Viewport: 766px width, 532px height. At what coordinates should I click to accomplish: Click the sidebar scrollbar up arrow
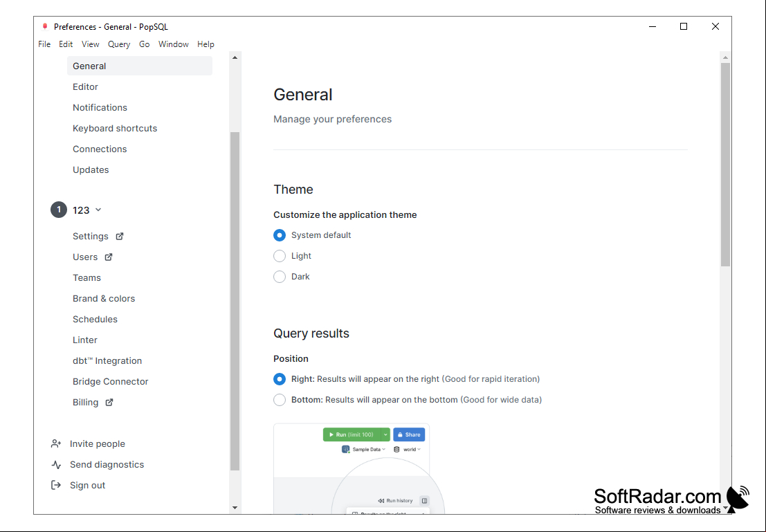click(x=235, y=57)
